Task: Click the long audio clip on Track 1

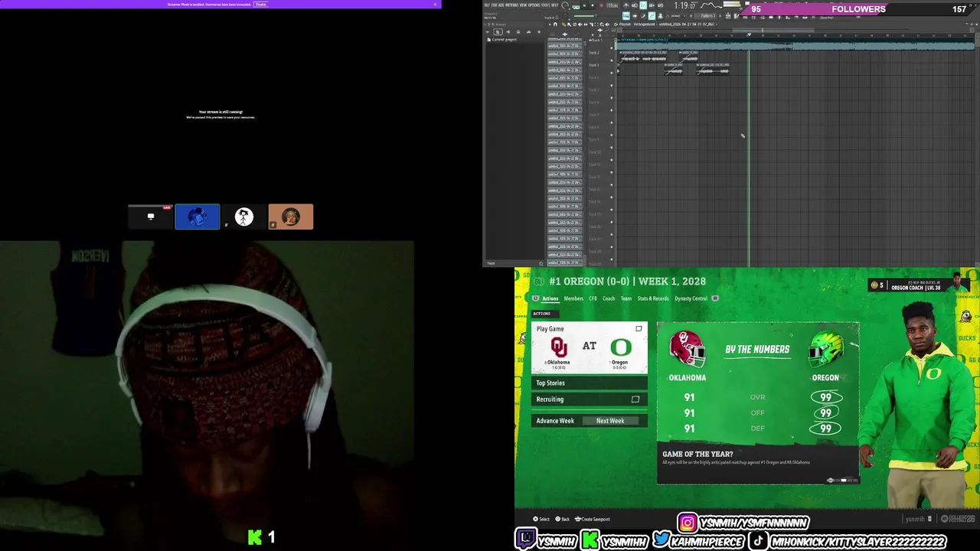Action: click(796, 46)
